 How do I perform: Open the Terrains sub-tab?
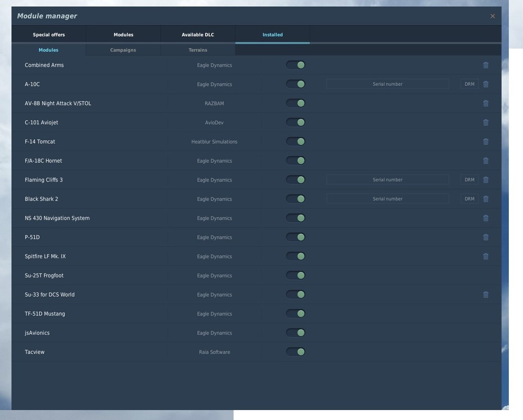[198, 50]
